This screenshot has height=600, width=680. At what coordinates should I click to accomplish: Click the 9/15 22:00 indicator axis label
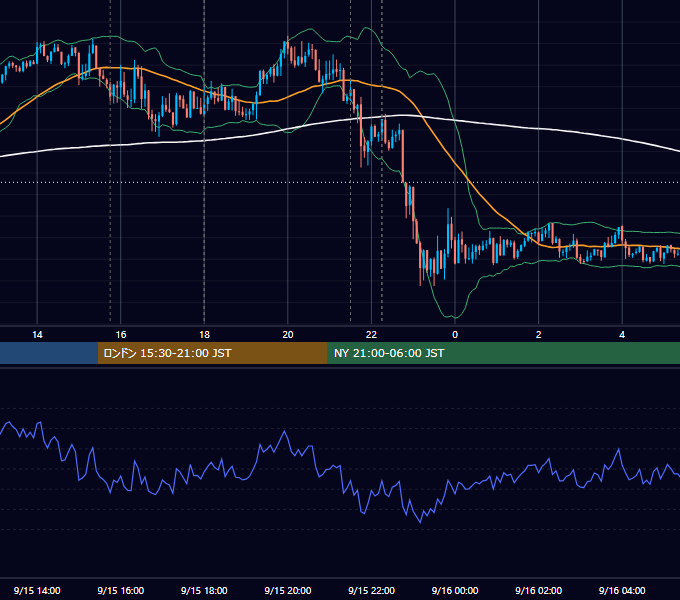coord(371,590)
